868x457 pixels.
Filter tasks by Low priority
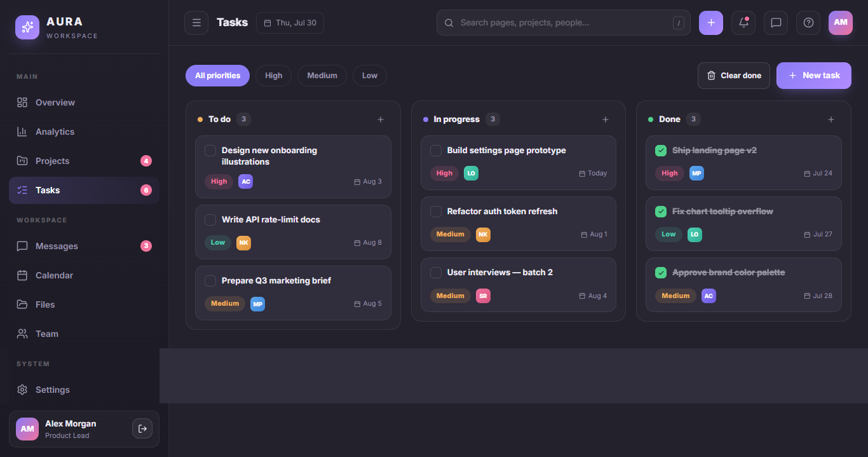(x=370, y=76)
